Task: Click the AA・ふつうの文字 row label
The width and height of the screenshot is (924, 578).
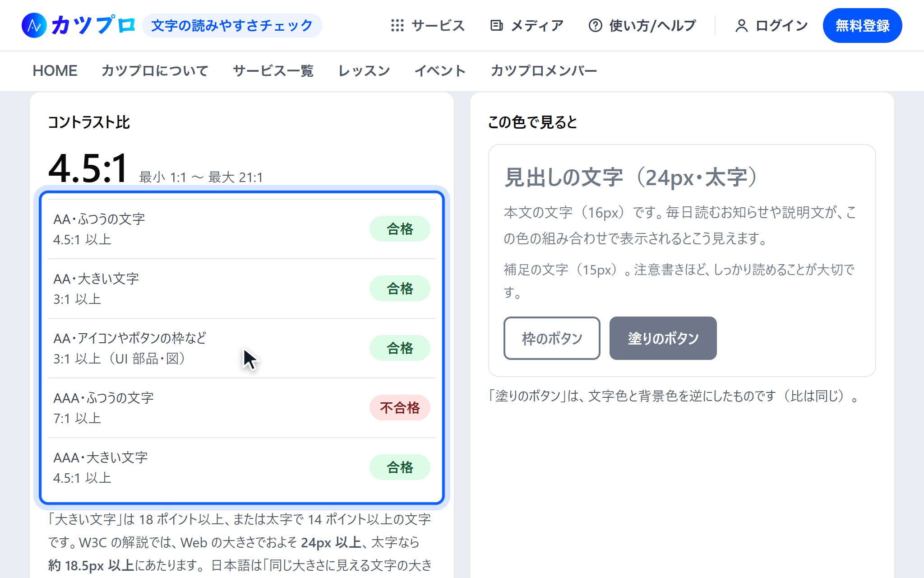Action: point(99,219)
